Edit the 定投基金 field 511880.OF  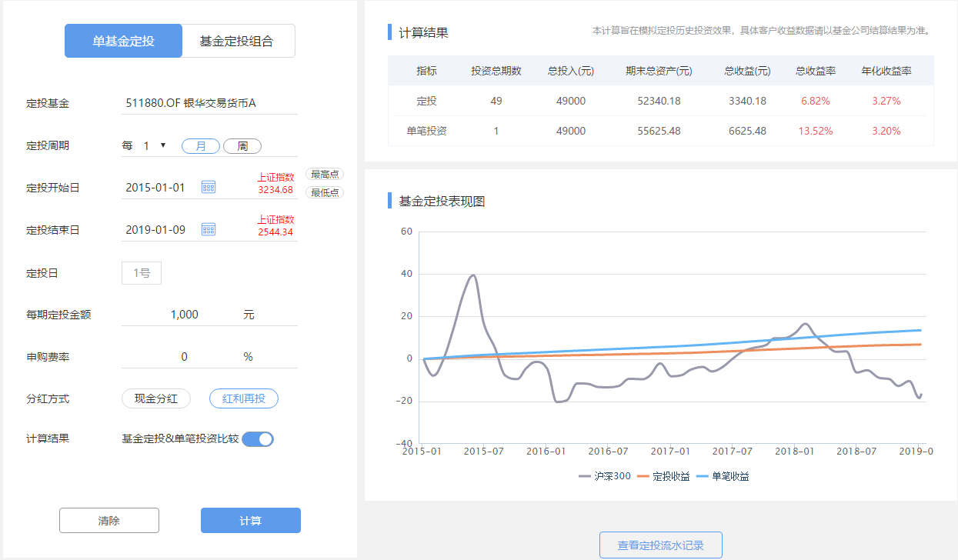209,103
